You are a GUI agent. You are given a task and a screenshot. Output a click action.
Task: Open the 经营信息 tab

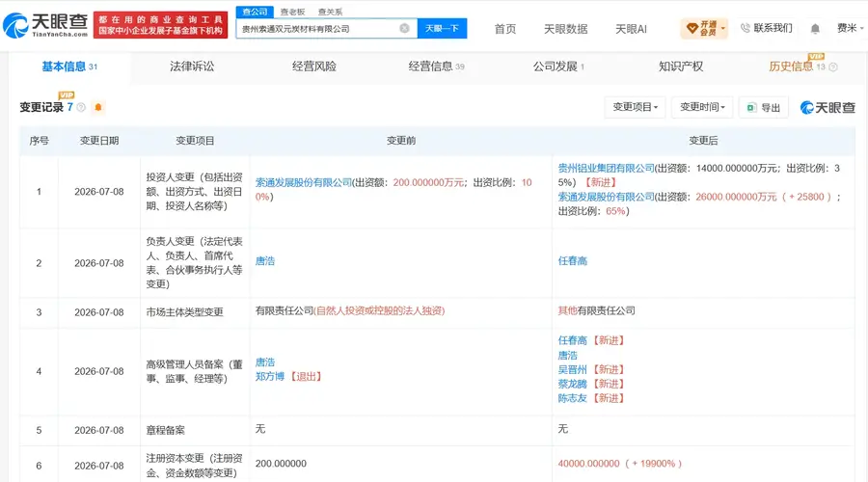click(x=436, y=67)
